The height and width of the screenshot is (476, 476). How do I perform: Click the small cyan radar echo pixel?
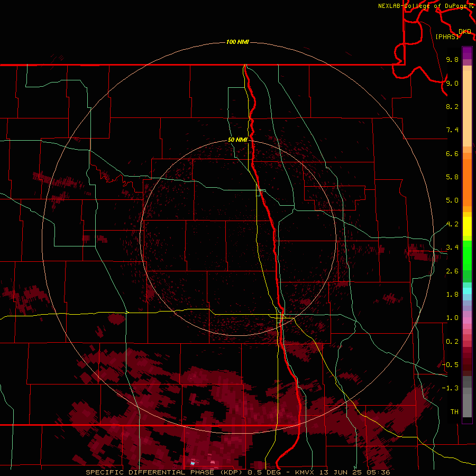[193, 463]
